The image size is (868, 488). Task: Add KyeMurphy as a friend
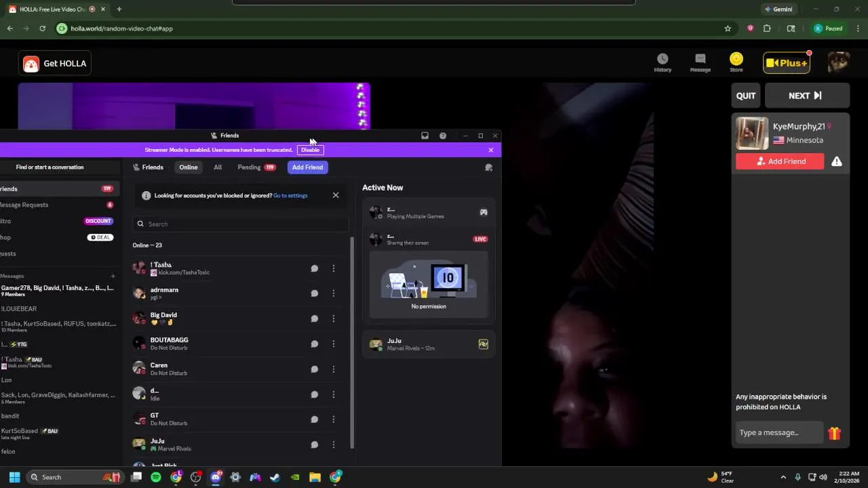780,161
